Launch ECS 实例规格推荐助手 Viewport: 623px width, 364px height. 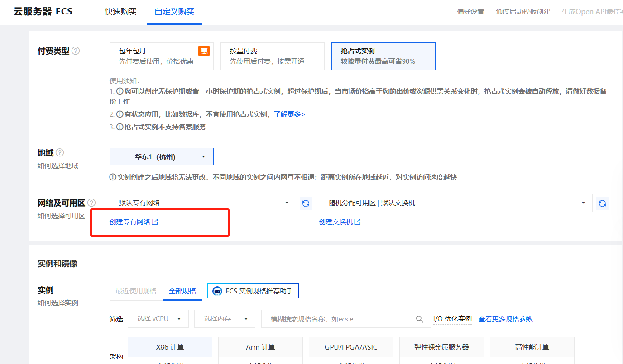253,291
